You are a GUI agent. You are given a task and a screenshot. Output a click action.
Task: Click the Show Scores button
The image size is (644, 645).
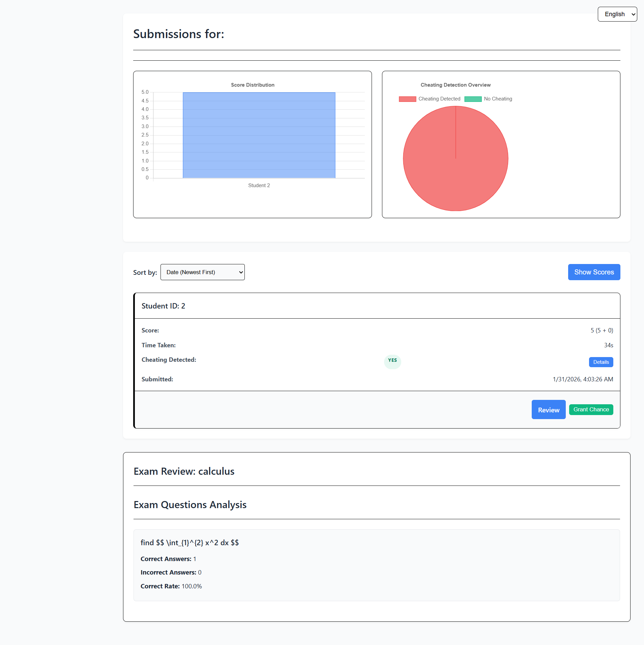click(x=594, y=272)
